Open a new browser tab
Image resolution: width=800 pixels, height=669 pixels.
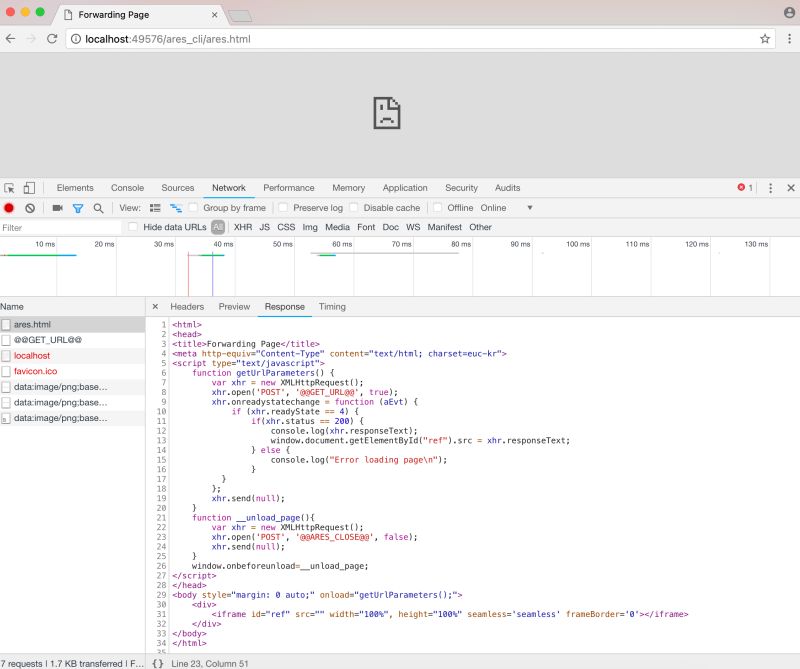click(x=240, y=16)
